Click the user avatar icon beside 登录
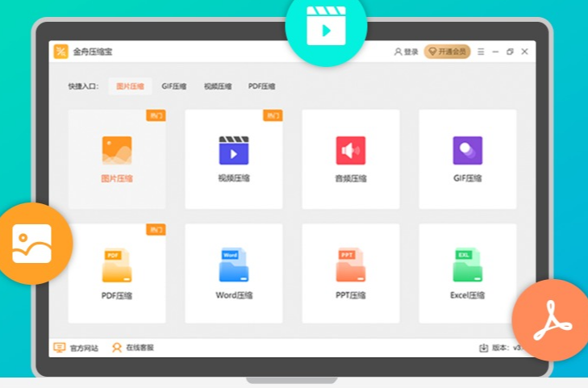Image resolution: width=588 pixels, height=388 pixels. click(x=398, y=52)
